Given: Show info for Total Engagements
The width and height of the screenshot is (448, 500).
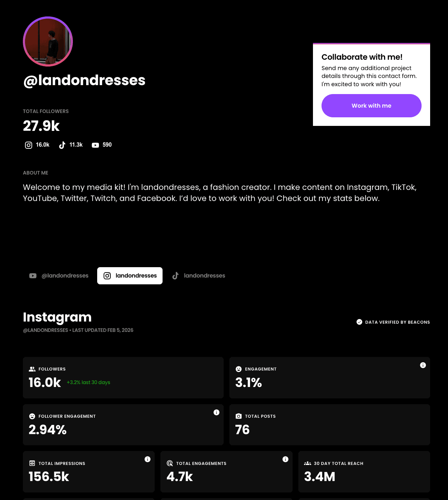Looking at the screenshot, I should 285,459.
